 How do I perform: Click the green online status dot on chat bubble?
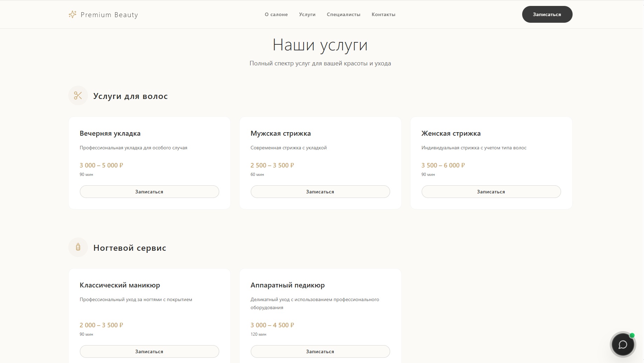631,335
